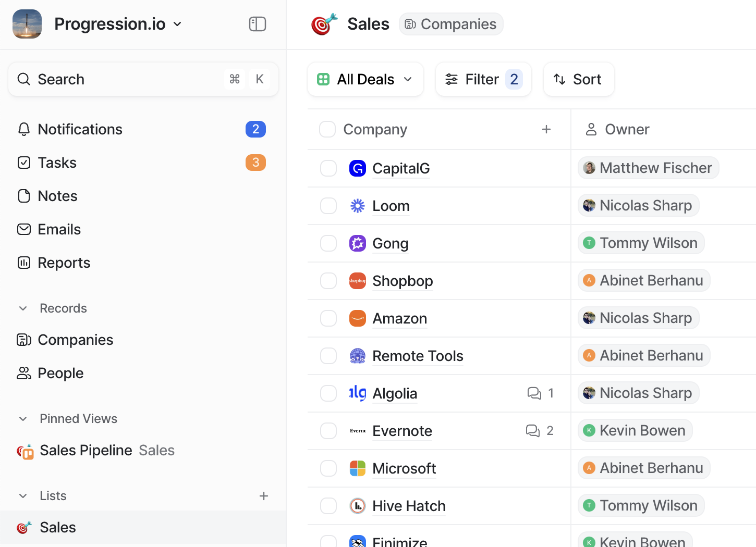Click owner Tommy Wilson on Hive Hatch row
This screenshot has height=547, width=756.
pyautogui.click(x=641, y=505)
